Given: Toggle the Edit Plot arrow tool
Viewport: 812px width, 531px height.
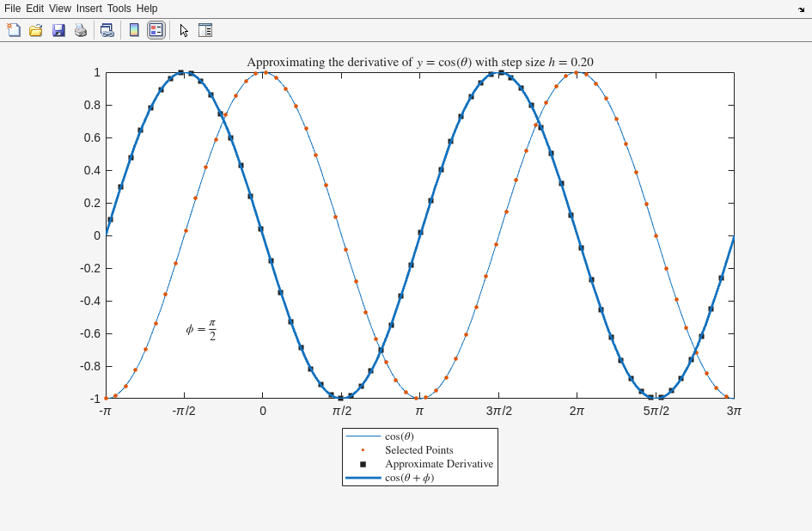Looking at the screenshot, I should pyautogui.click(x=184, y=30).
